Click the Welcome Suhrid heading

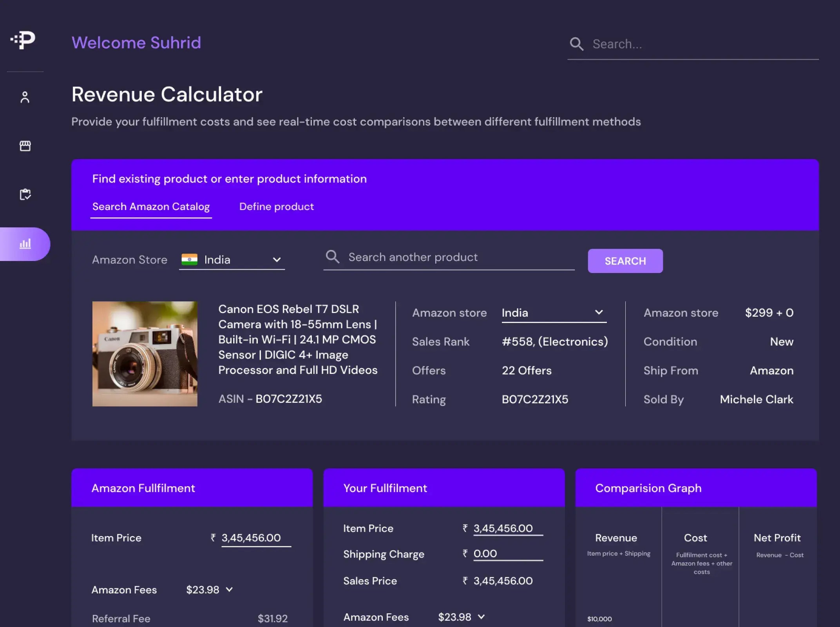tap(136, 43)
